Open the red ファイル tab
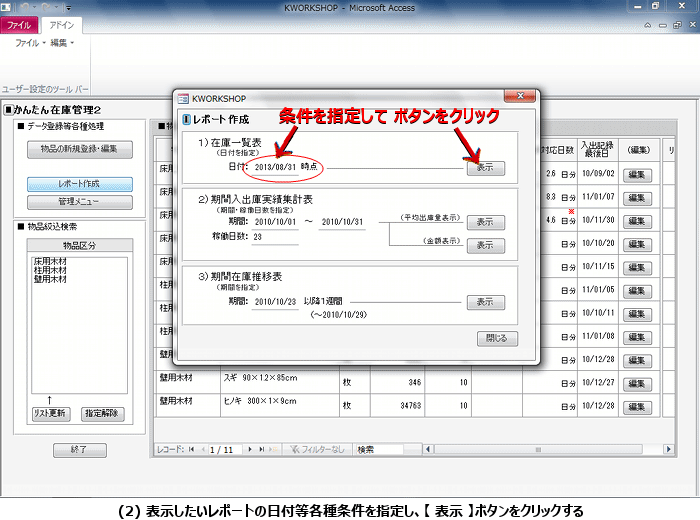The width and height of the screenshot is (700, 520). click(19, 25)
